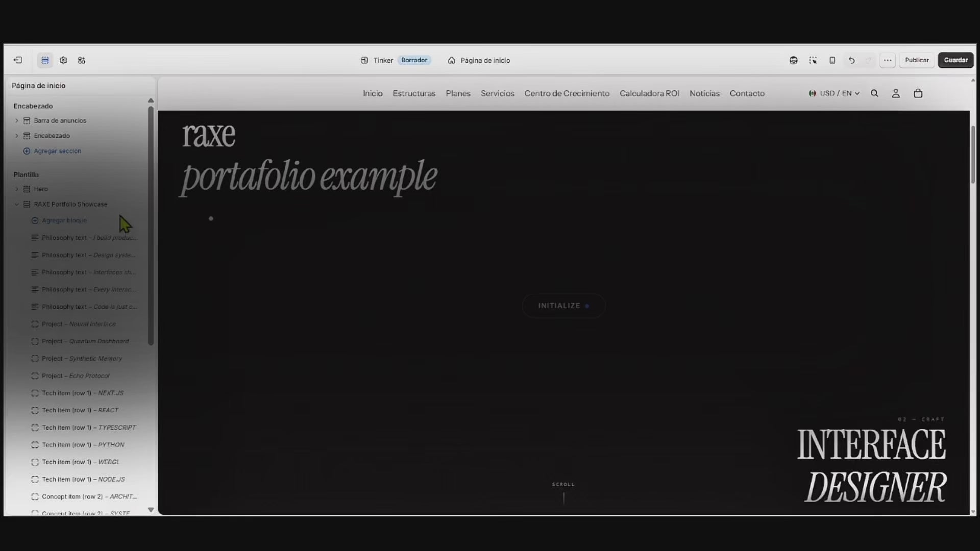Click the sidebar scroll up arrow
The image size is (980, 551).
[x=151, y=101]
